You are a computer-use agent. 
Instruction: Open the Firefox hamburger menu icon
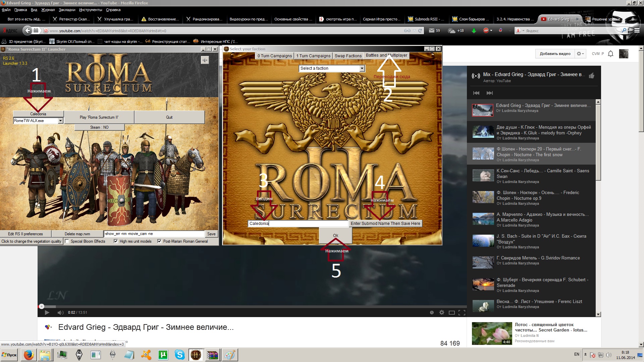point(637,31)
